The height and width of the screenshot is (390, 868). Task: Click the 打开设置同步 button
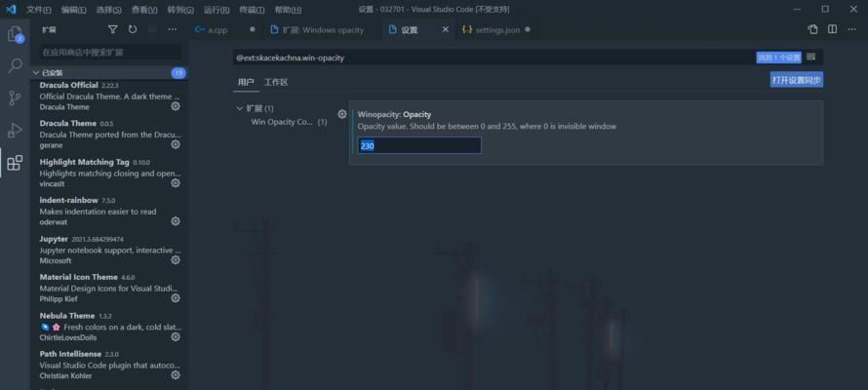tap(797, 80)
